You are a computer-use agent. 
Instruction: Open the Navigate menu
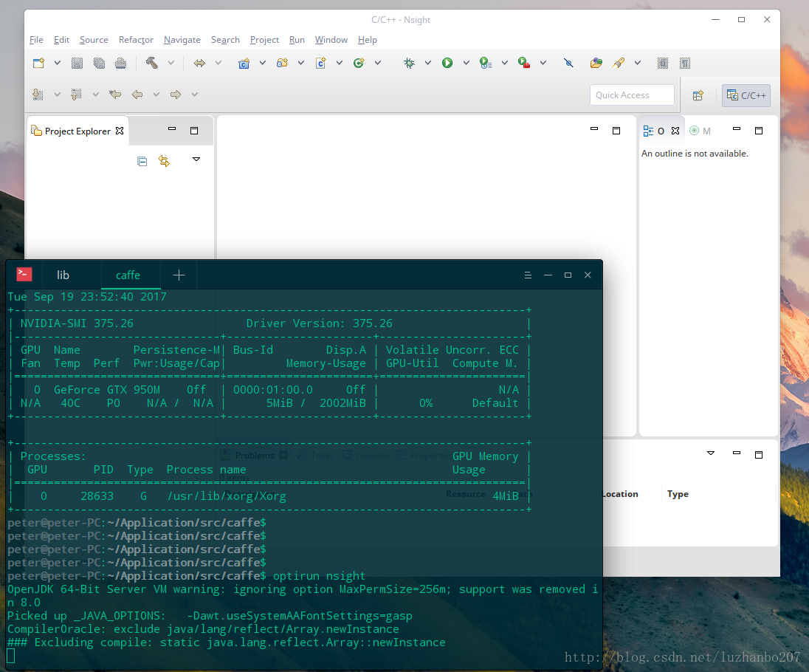click(182, 40)
